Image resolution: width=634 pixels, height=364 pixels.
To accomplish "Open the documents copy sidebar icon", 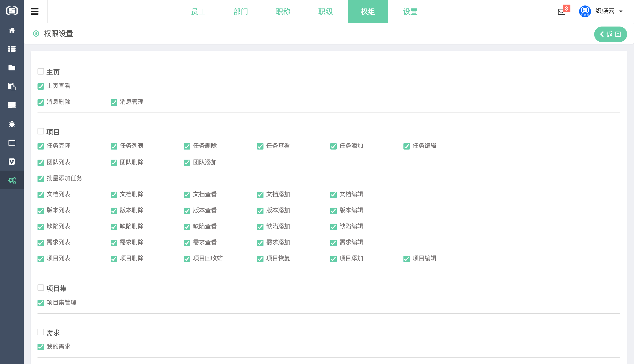I will [12, 86].
